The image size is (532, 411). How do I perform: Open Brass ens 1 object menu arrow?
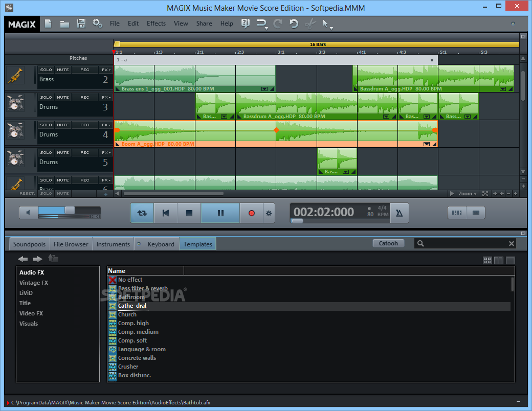tap(264, 89)
